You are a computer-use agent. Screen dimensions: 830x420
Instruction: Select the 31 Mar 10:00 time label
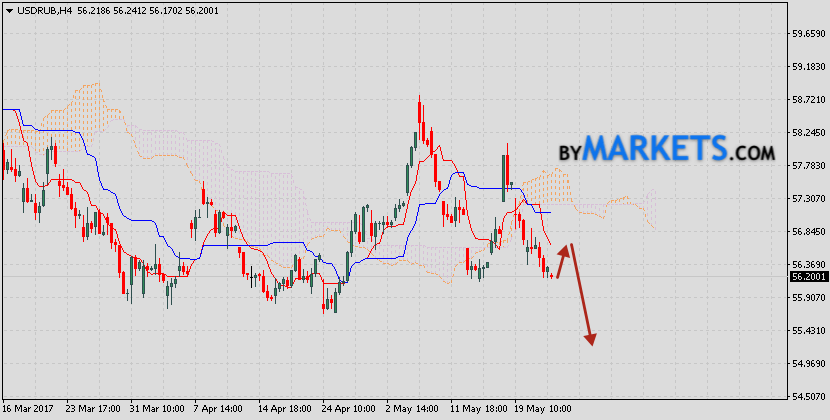pos(158,409)
